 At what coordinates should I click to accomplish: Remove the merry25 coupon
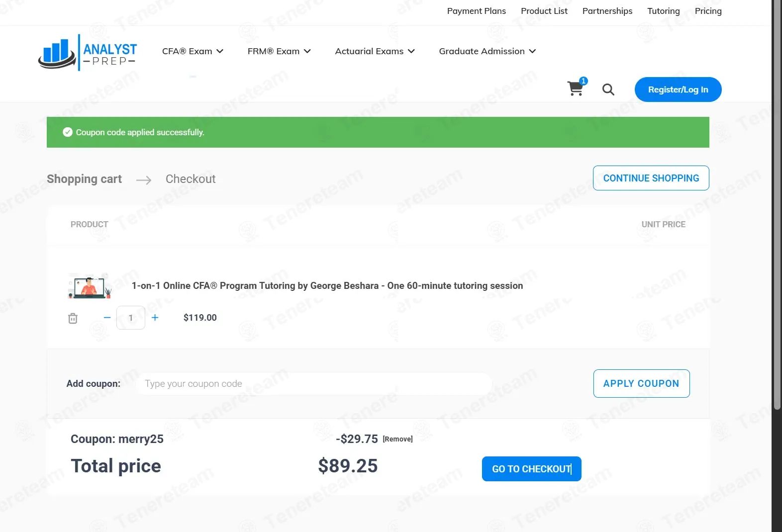397,439
